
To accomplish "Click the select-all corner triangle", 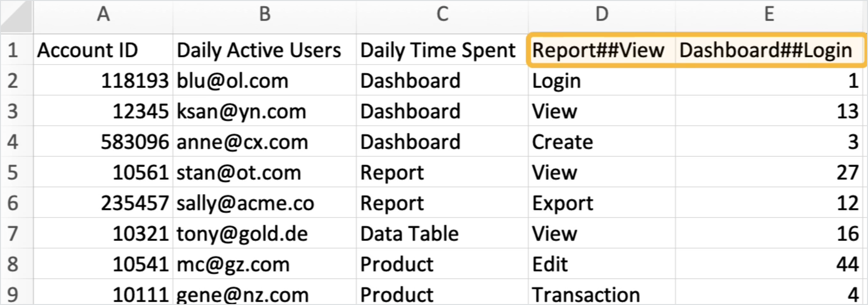I will (x=17, y=16).
